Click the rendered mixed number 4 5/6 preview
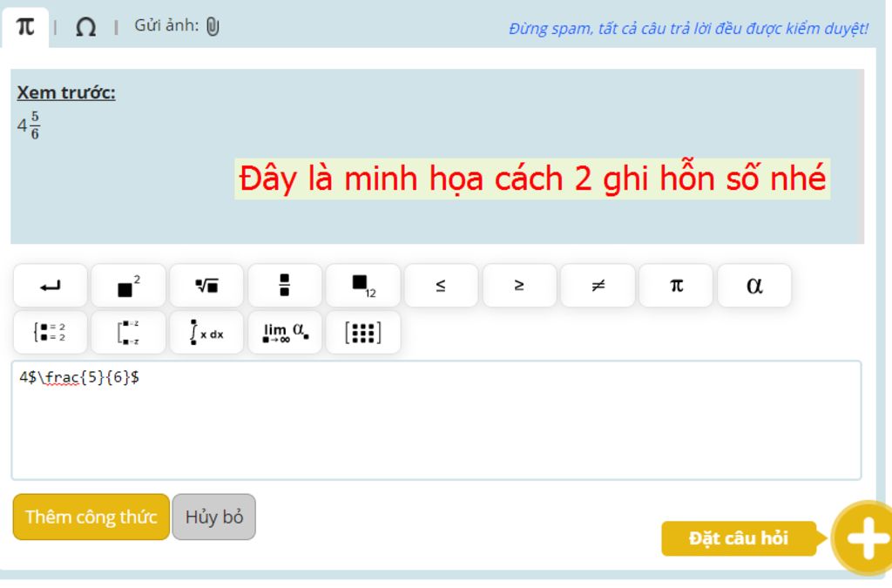 coord(29,125)
